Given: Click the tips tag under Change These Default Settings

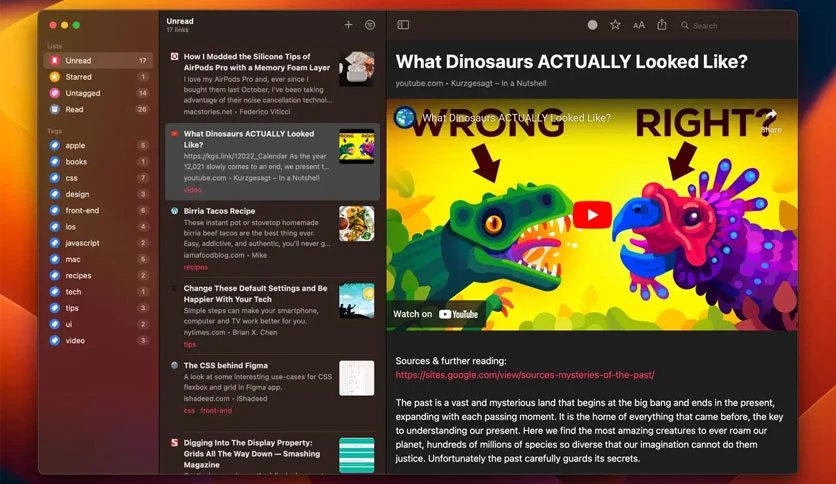Looking at the screenshot, I should 189,344.
